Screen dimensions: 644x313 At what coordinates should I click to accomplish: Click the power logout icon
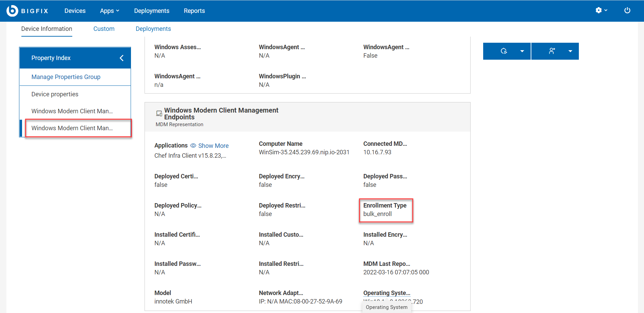point(627,10)
